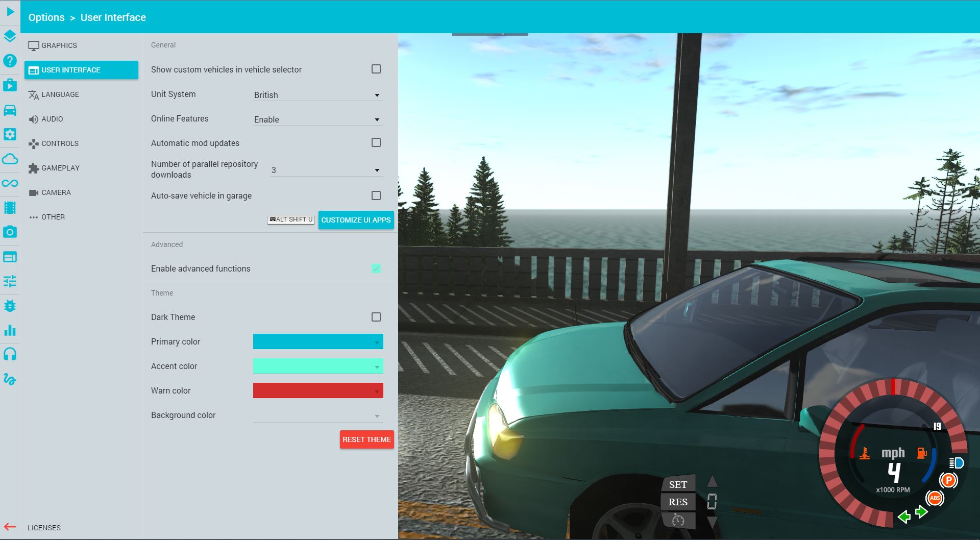Pick a new Primary color swatch
The height and width of the screenshot is (540, 980).
pos(318,341)
